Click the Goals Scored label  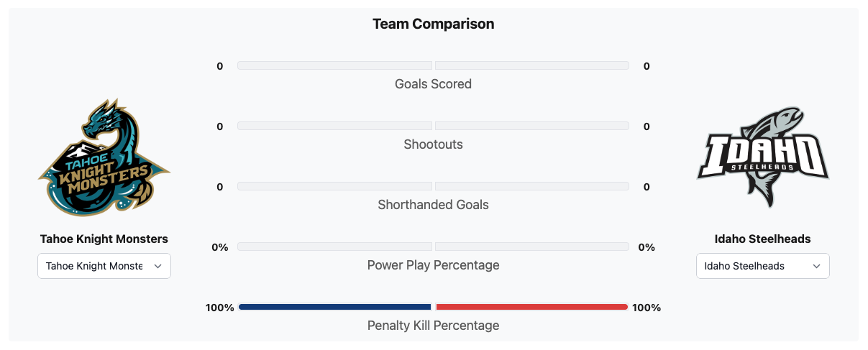pos(433,84)
